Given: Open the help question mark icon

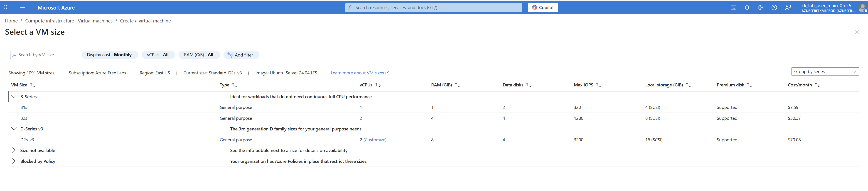Looking at the screenshot, I should 774,7.
